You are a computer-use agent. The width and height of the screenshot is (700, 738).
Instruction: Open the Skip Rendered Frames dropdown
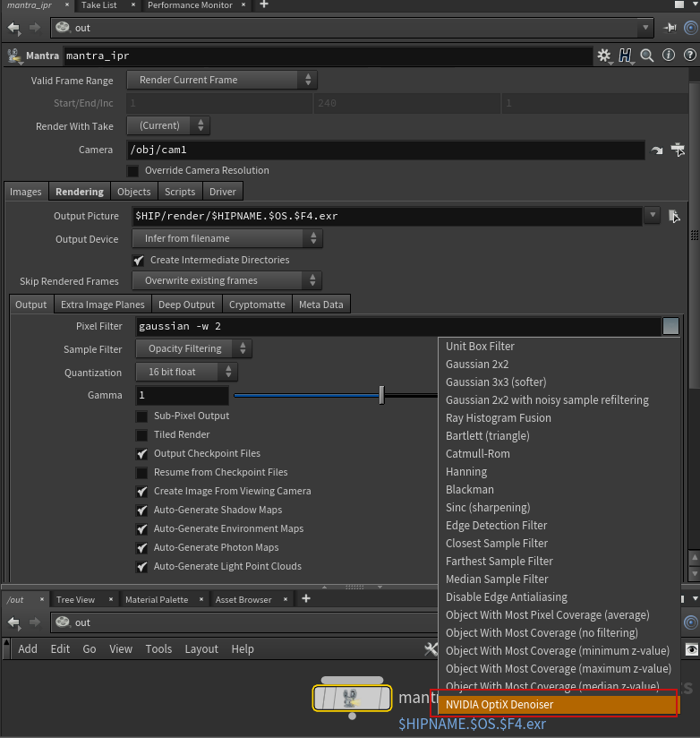point(226,280)
